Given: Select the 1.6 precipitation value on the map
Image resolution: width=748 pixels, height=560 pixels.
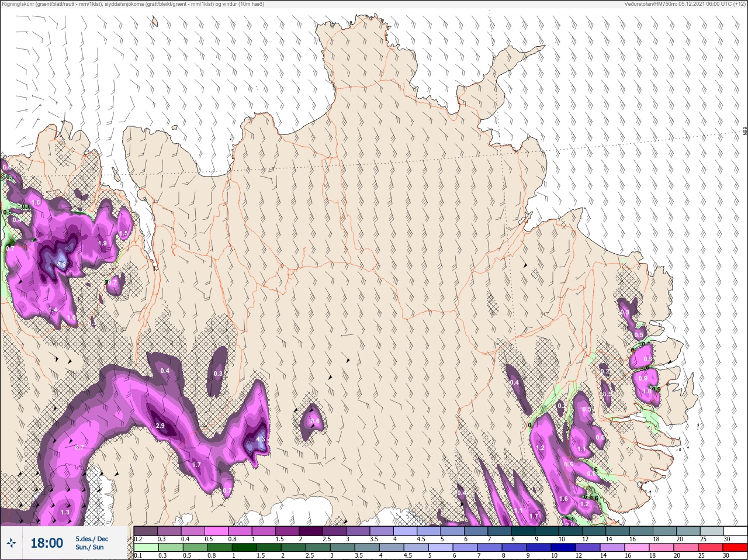Looking at the screenshot, I should pyautogui.click(x=563, y=499).
